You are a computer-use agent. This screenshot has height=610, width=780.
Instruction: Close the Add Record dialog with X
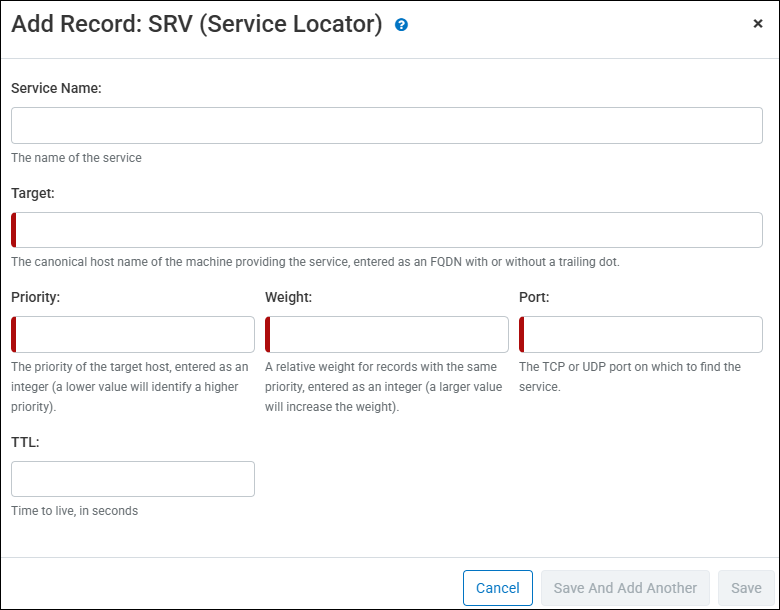point(757,24)
